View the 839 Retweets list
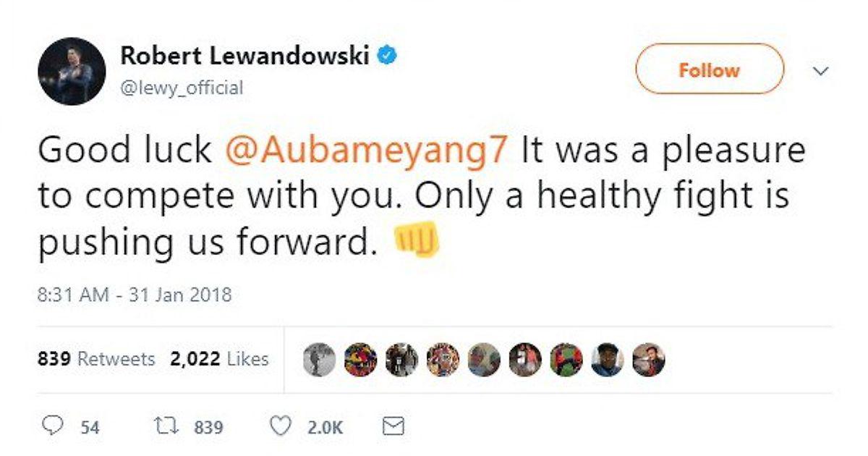This screenshot has width=868, height=456. pos(96,359)
